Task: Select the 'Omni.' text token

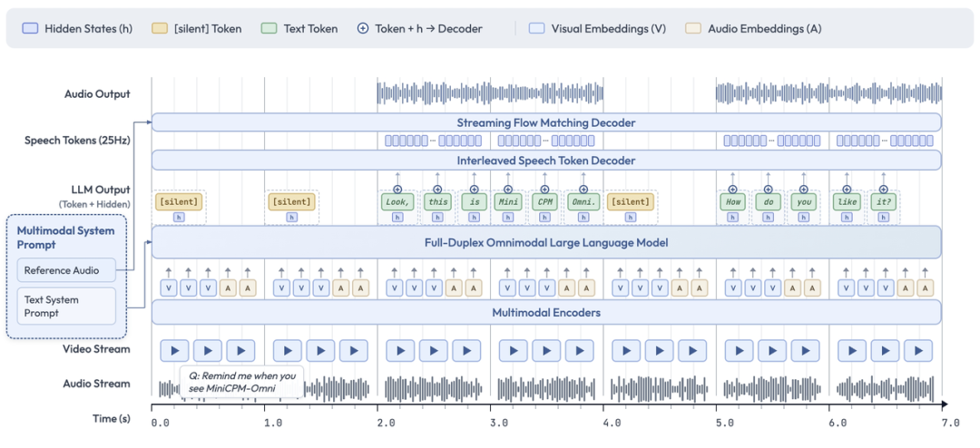Action: click(583, 202)
